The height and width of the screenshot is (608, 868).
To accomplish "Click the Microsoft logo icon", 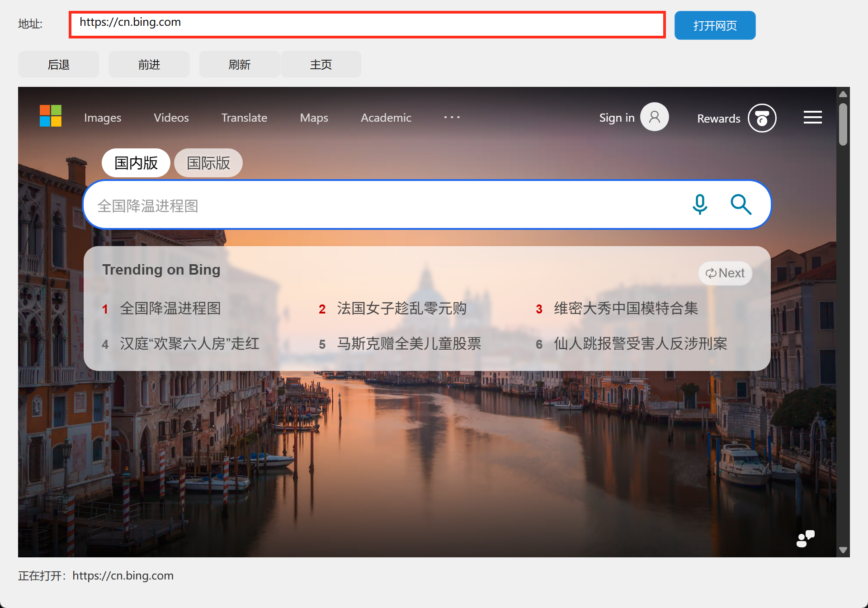I will (51, 116).
